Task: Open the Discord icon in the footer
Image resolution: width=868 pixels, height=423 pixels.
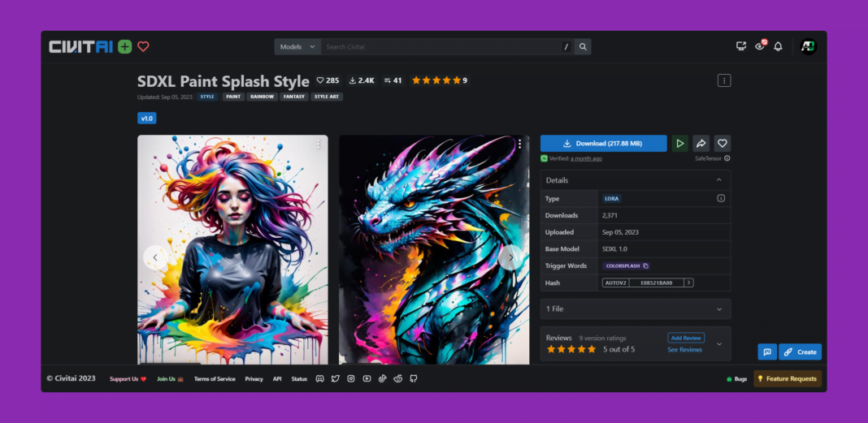Action: click(x=319, y=378)
